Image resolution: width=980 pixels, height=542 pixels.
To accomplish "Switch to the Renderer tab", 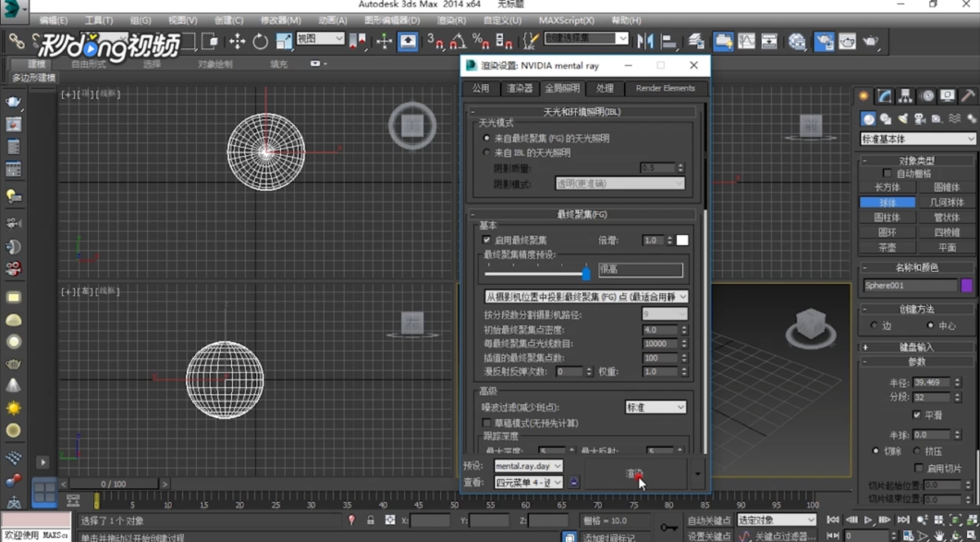I will coord(519,88).
